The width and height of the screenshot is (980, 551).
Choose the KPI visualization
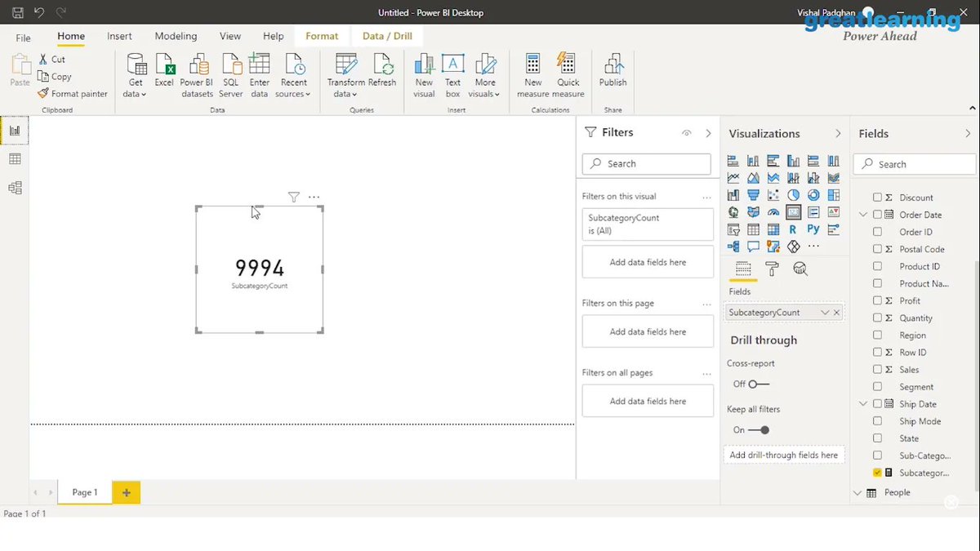[833, 212]
